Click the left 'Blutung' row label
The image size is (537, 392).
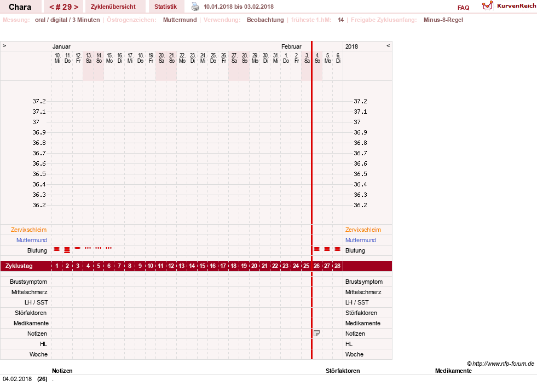coord(37,250)
